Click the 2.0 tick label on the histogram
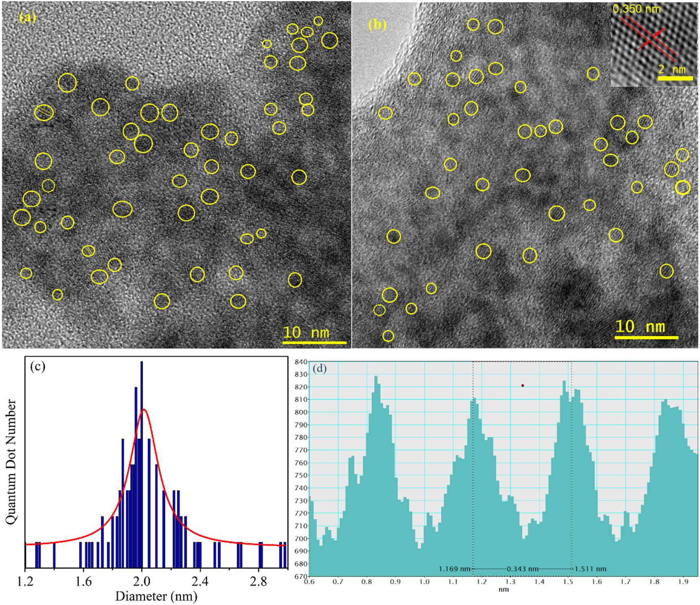 [142, 582]
